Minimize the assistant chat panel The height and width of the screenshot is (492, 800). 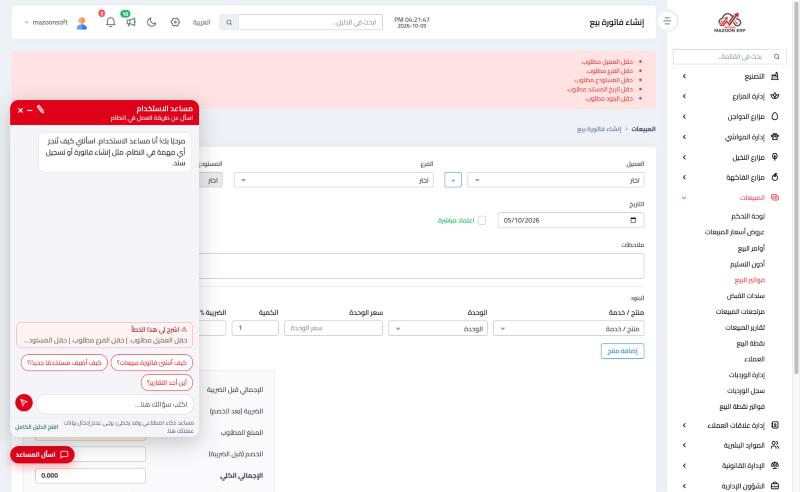click(x=30, y=110)
